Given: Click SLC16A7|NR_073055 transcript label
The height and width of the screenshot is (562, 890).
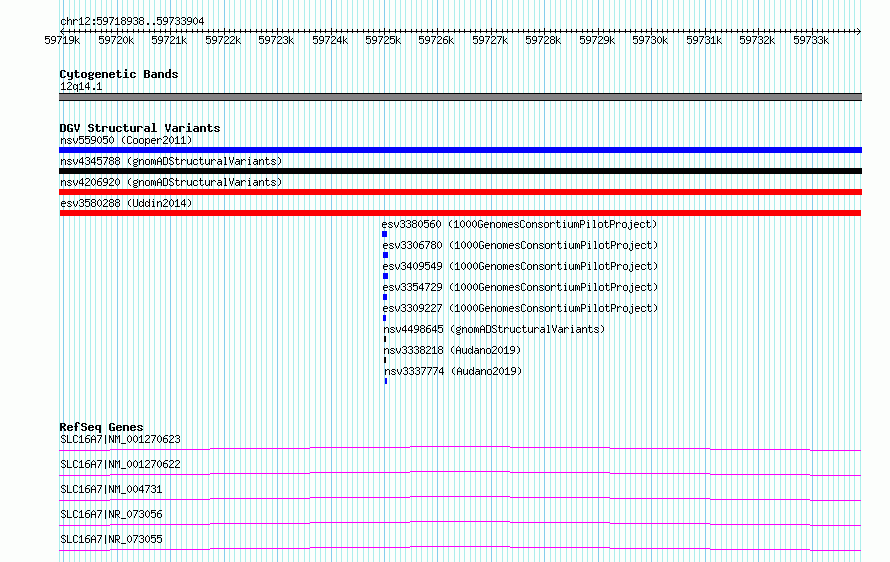Looking at the screenshot, I should 111,539.
